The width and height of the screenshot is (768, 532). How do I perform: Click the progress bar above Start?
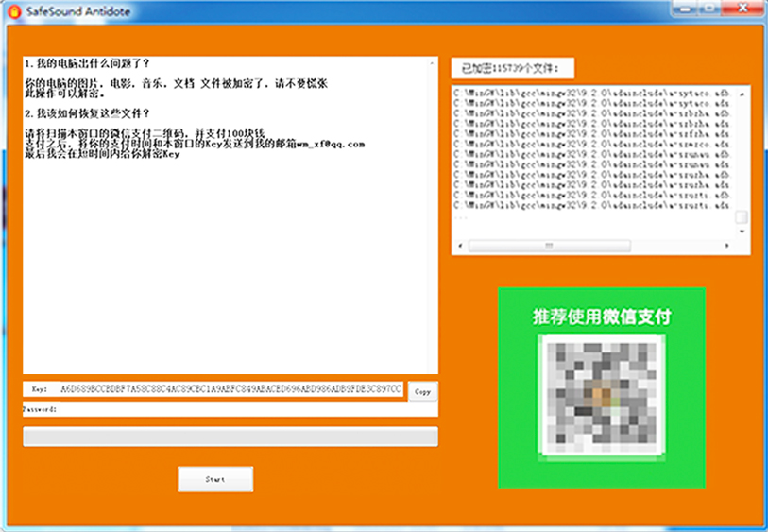tap(230, 437)
